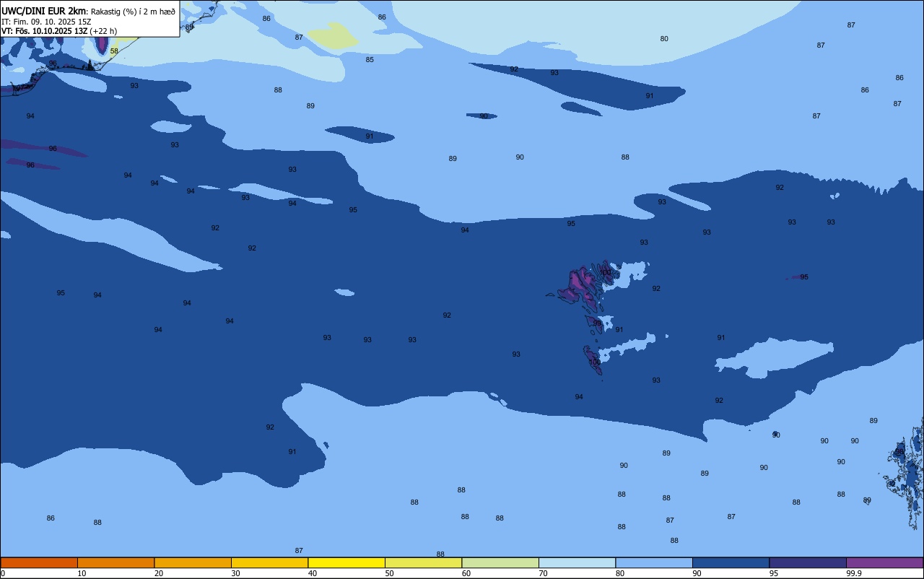Click the '30' legend tick label
Screen dimensions: 924x579
coord(235,573)
